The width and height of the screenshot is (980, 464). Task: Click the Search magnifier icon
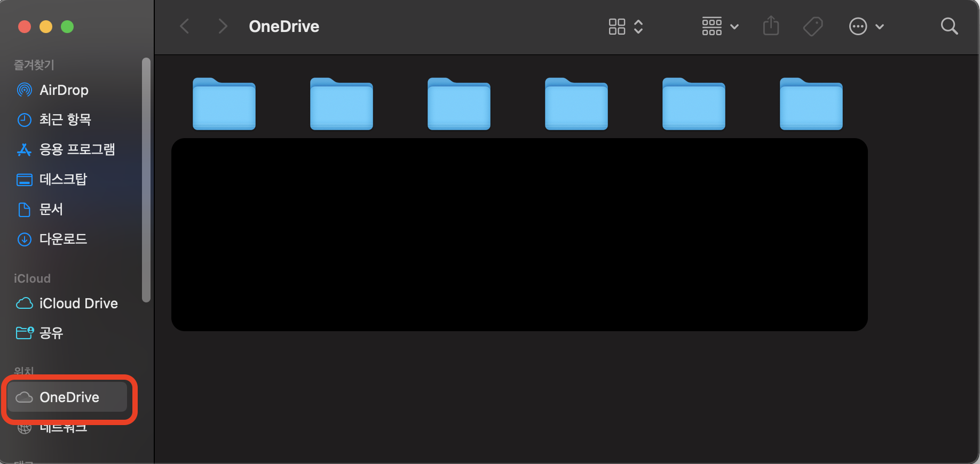click(x=949, y=26)
